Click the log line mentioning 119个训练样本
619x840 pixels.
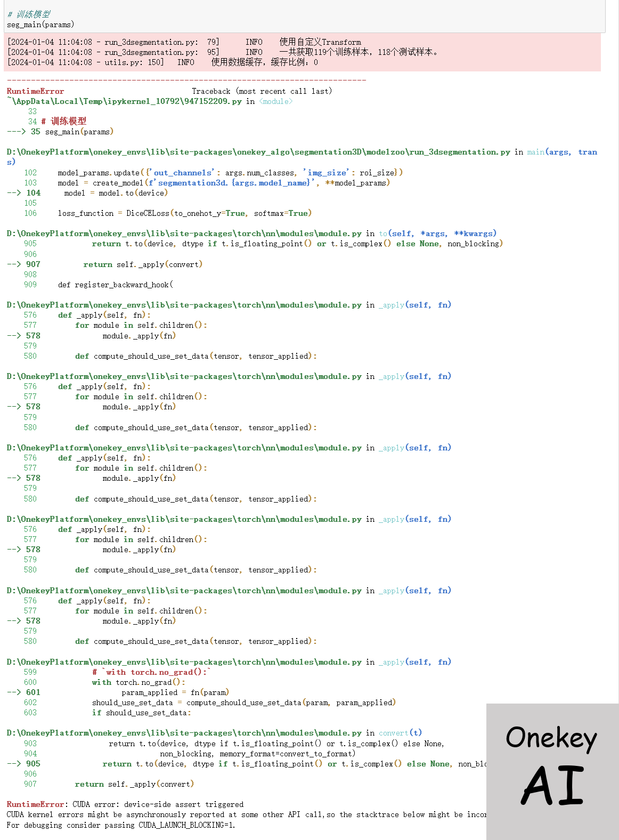[x=359, y=52]
